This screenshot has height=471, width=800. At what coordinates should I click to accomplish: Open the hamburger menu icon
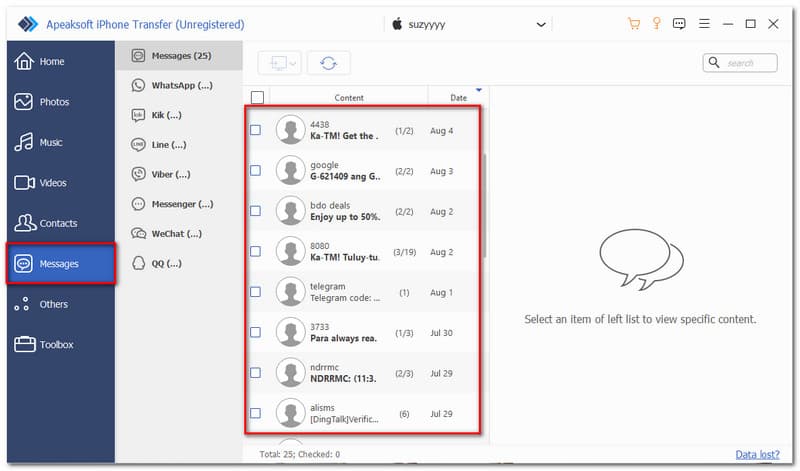704,23
